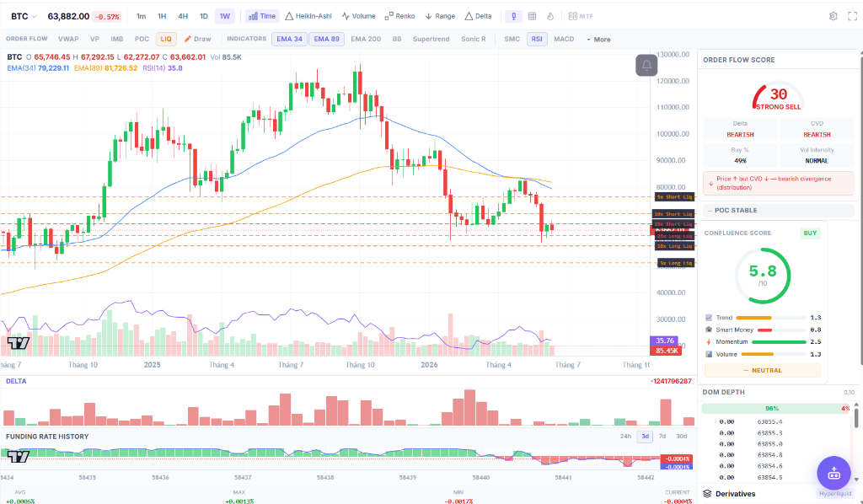
Task: Click the volume tag 85.45K
Action: (666, 351)
